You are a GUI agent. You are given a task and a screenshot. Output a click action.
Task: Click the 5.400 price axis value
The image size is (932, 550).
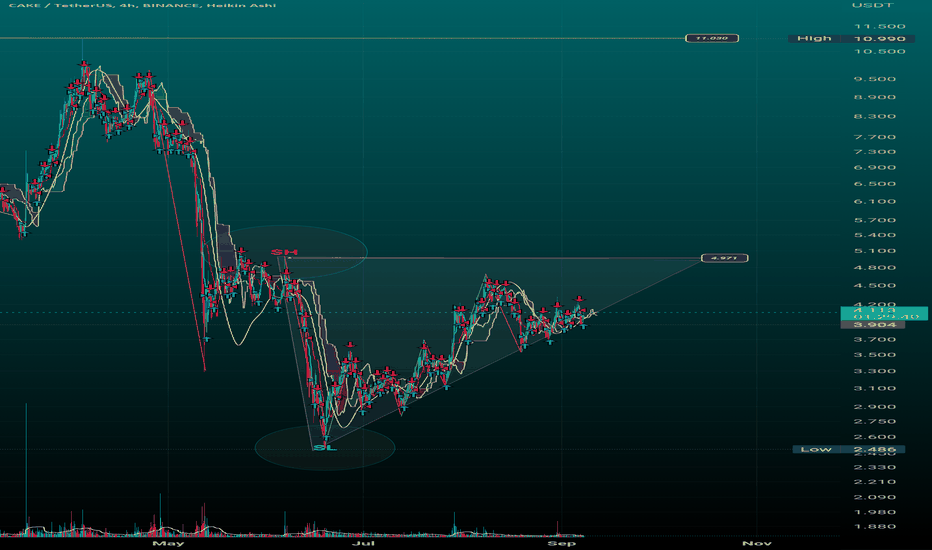[875, 235]
